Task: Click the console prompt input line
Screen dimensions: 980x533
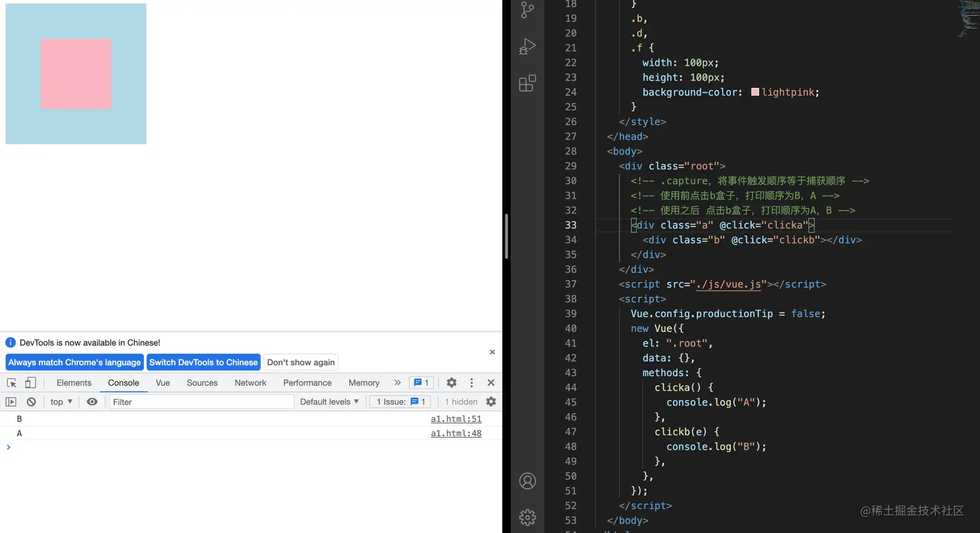Action: click(x=251, y=448)
